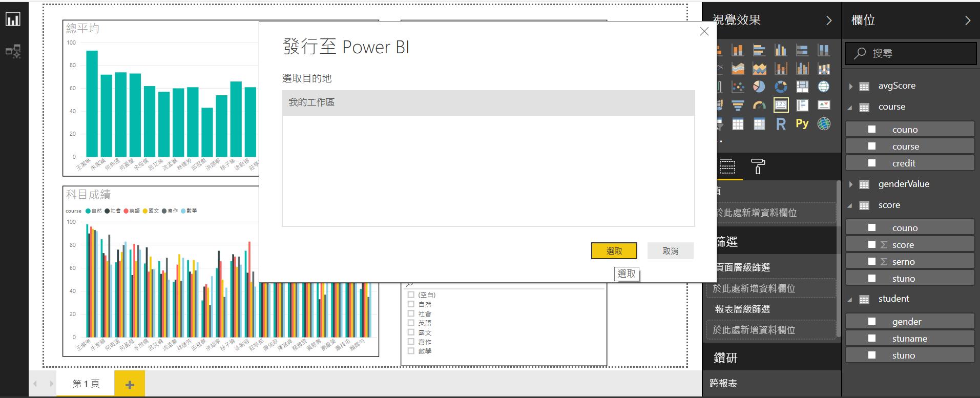Viewport: 980px width, 398px height.
Task: Tick the gender field checkbox
Action: coord(872,321)
